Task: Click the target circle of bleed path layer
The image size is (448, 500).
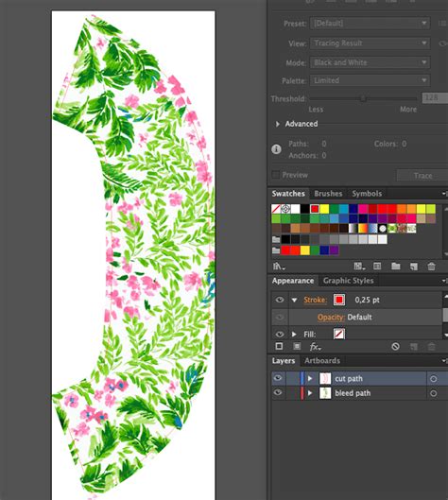Action: [433, 393]
